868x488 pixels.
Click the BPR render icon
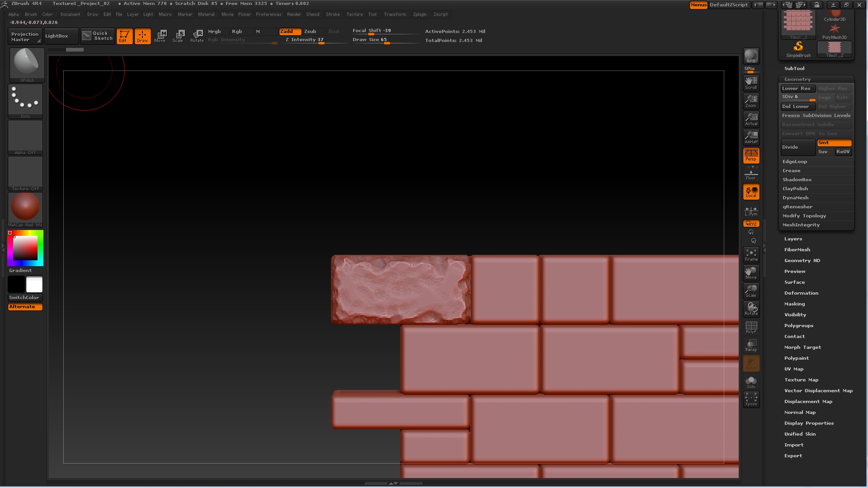[x=751, y=56]
